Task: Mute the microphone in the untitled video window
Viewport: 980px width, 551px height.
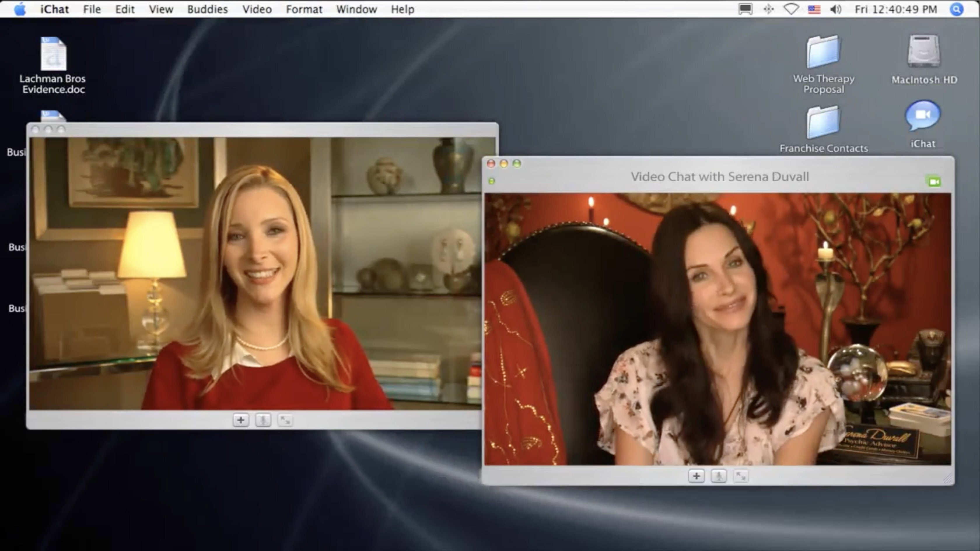Action: (263, 420)
